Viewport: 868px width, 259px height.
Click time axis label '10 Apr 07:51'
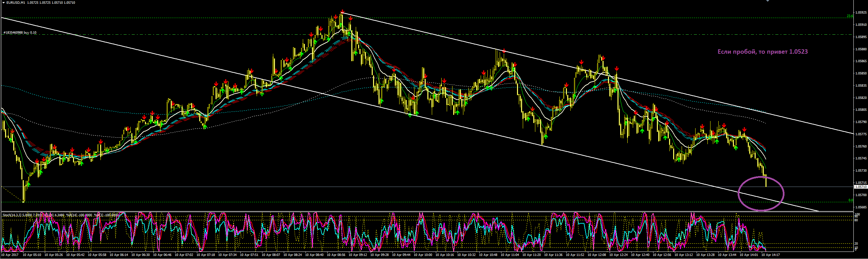click(x=249, y=255)
